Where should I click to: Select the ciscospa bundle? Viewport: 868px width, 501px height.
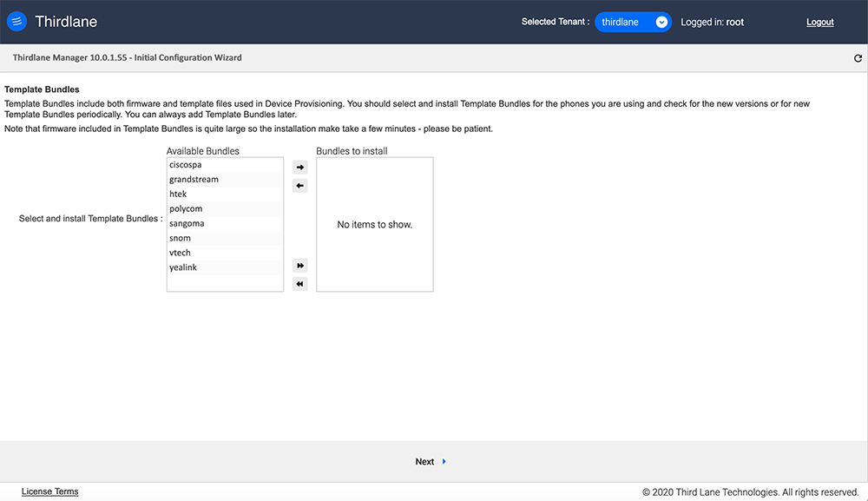pos(225,165)
